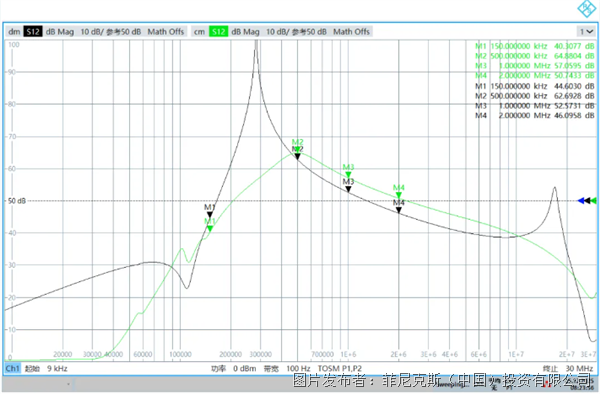Pick the green M4 marker at 2 MHz
Viewport: 600px width, 394px height.
[399, 195]
